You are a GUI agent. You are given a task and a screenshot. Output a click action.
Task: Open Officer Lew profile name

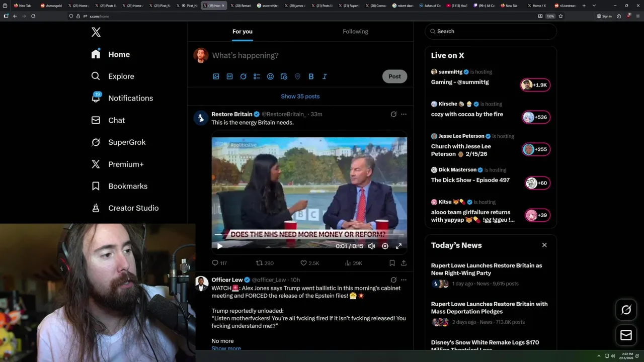pos(227,280)
